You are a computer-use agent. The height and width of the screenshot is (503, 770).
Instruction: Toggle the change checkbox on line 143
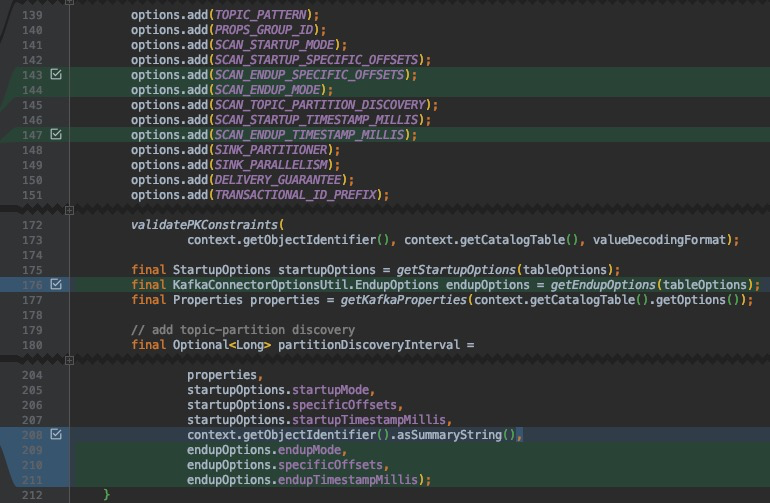[x=56, y=75]
